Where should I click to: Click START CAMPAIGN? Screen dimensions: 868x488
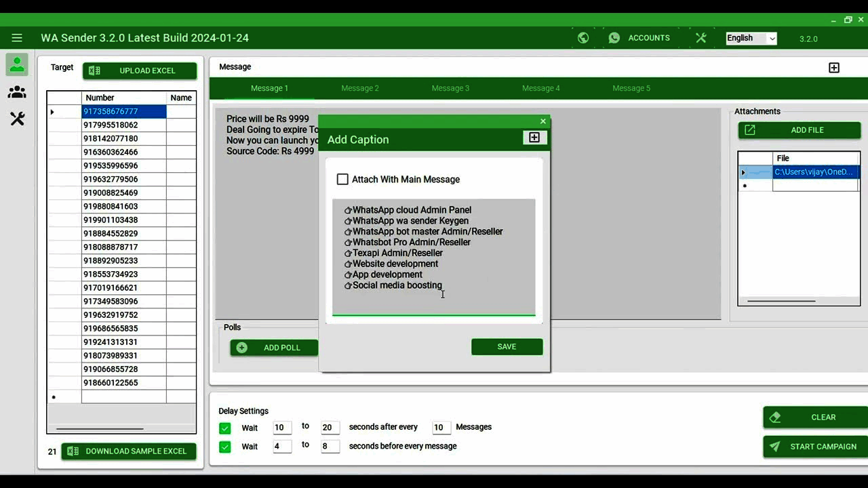[813, 447]
